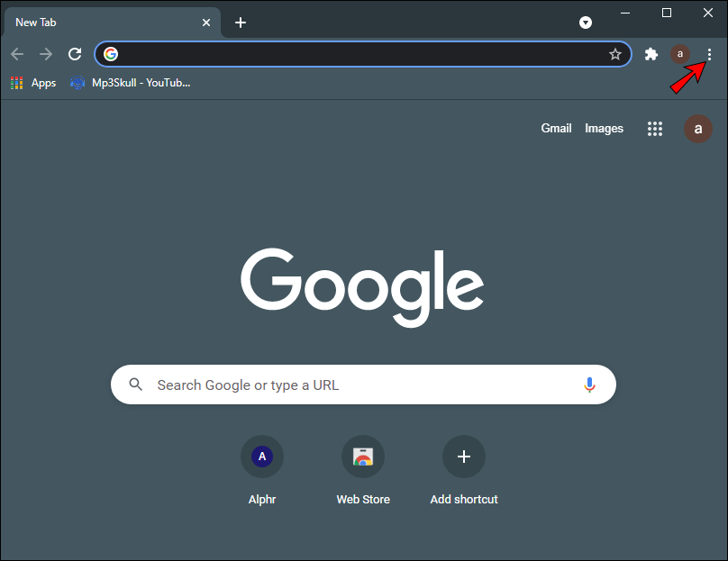The width and height of the screenshot is (728, 561).
Task: Open the Mp3Skull - YouTub... bookmark
Action: pyautogui.click(x=130, y=83)
